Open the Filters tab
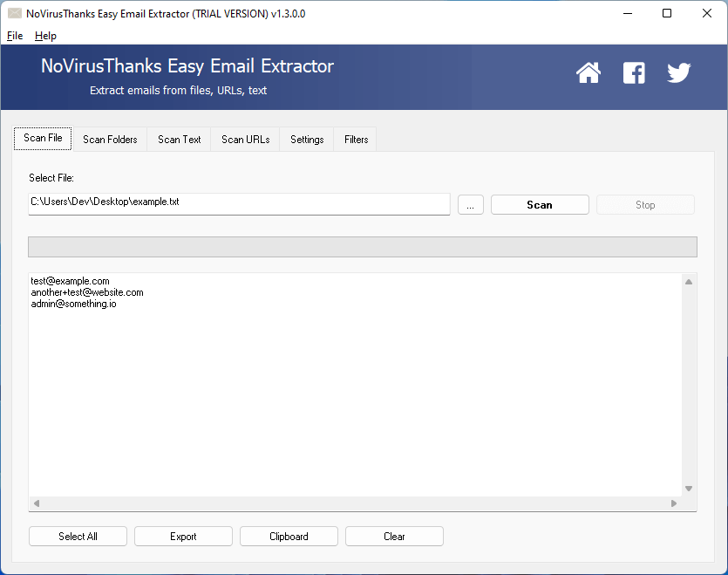728x575 pixels. tap(355, 139)
